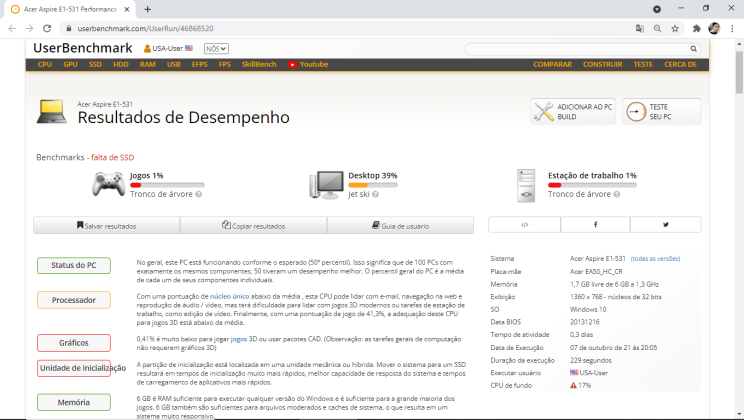Click CERCA DE in the nav bar
744x420 pixels.
(x=680, y=65)
